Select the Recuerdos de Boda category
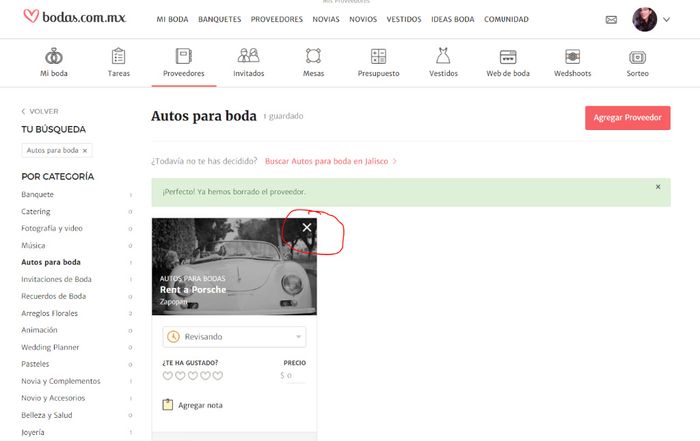This screenshot has width=700, height=441. tap(54, 296)
